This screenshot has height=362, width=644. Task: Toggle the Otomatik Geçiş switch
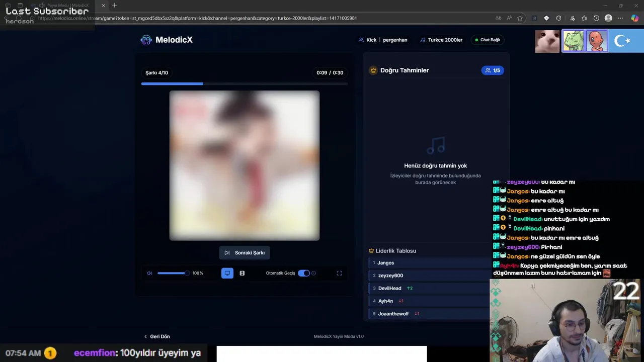click(x=304, y=273)
